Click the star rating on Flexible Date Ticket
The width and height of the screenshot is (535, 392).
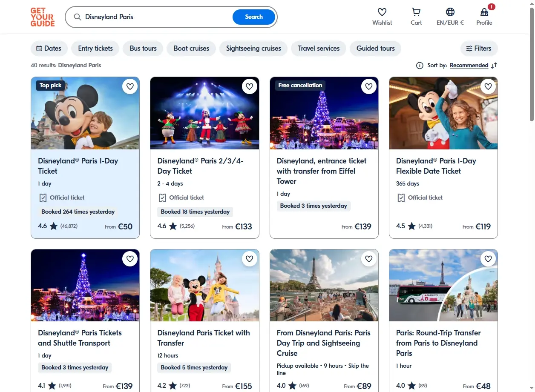coord(411,226)
